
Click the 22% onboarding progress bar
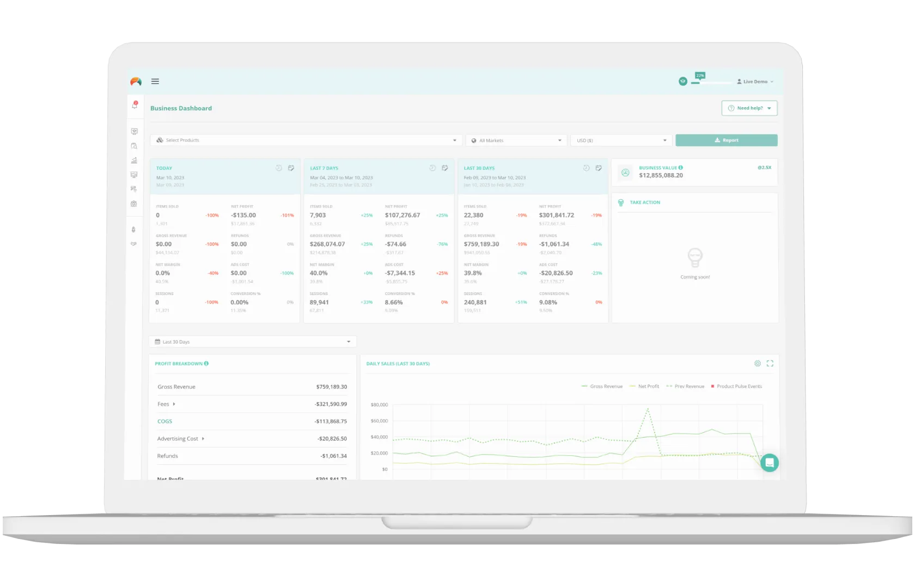(711, 83)
